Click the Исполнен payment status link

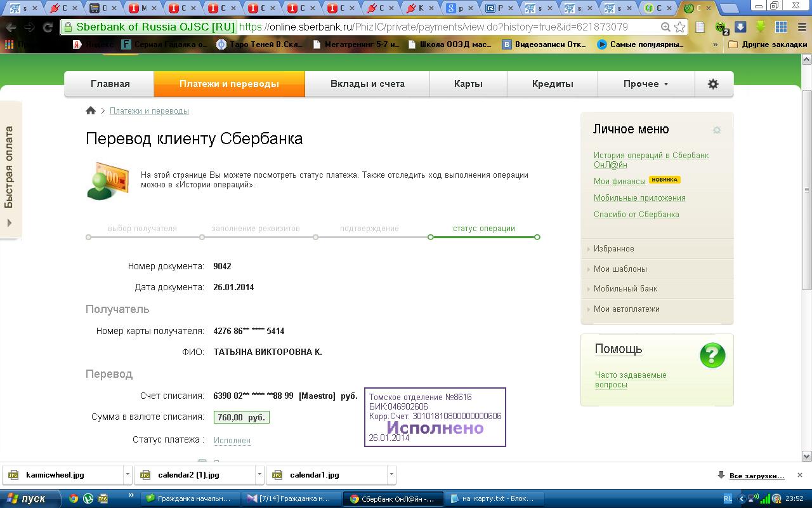pos(232,441)
